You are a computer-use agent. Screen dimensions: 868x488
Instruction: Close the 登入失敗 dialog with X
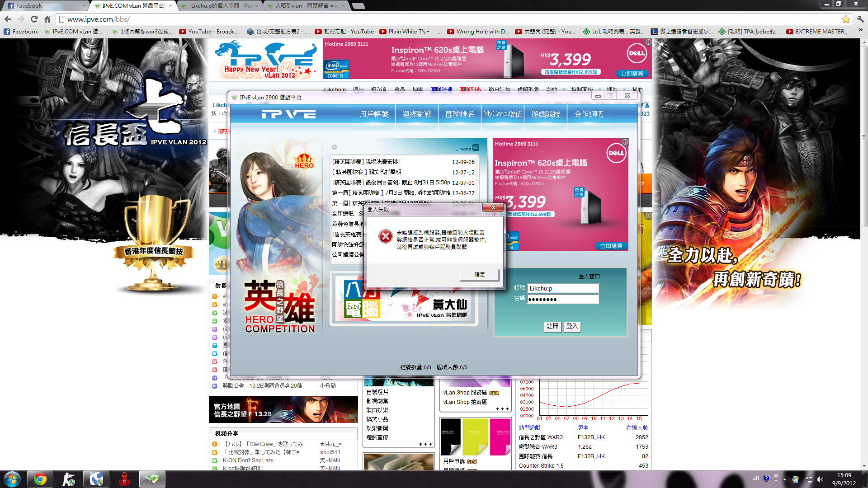[x=493, y=207]
